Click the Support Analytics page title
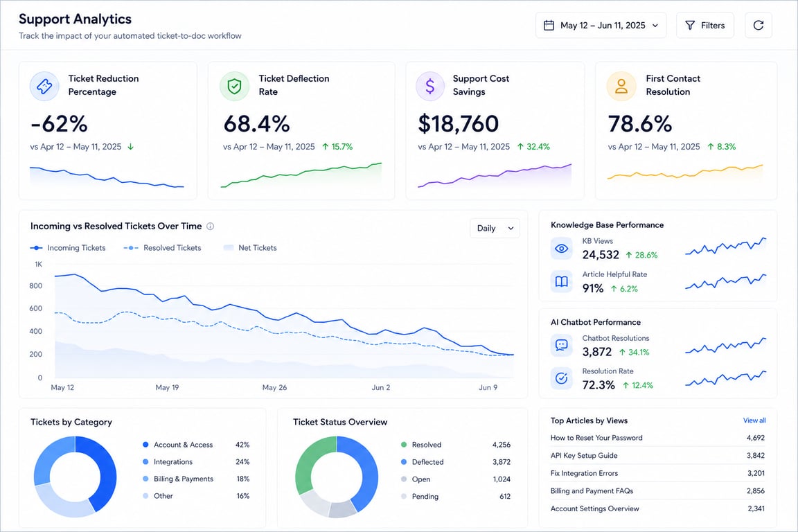798x532 pixels. [x=76, y=19]
